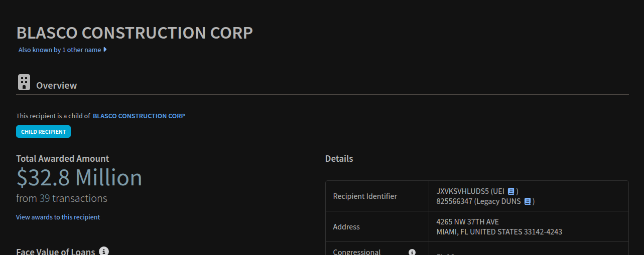Viewport: 644px width, 255px height.
Task: Click the Address row label
Action: (346, 227)
